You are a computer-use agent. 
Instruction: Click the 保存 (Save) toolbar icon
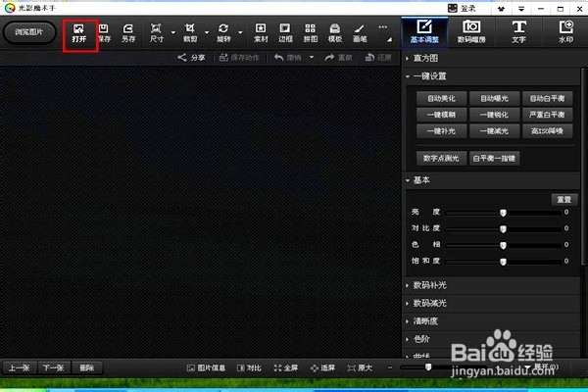pos(104,33)
